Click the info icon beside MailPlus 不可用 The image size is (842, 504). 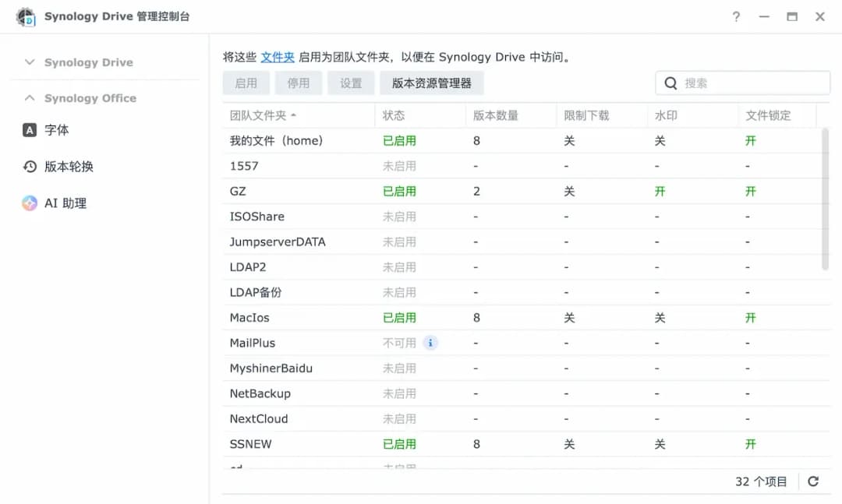coord(430,343)
